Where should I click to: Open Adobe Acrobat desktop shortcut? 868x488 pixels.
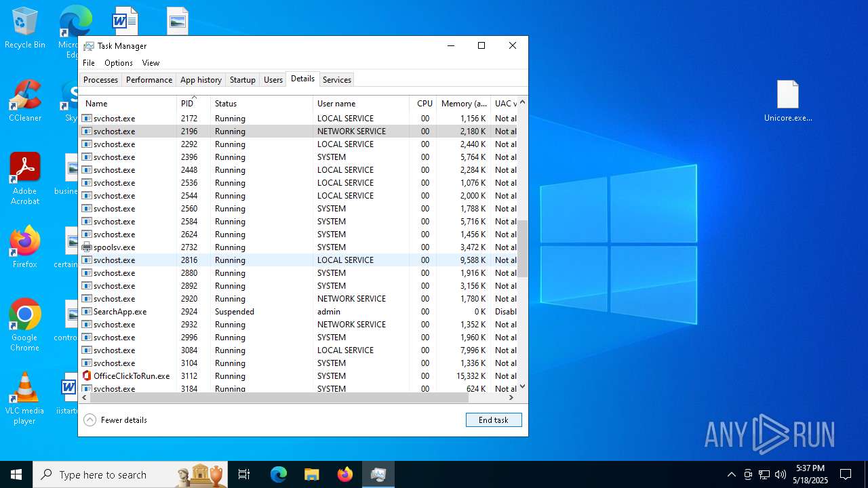tap(25, 178)
